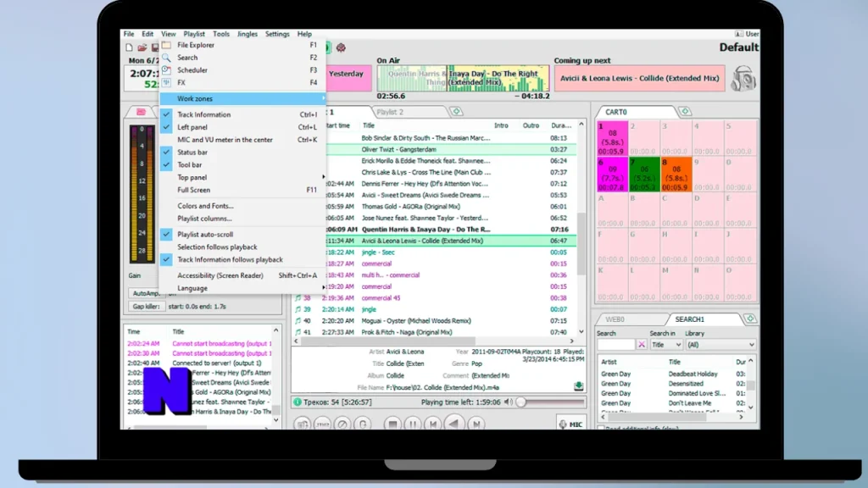Adjust the volume slider knob

521,402
